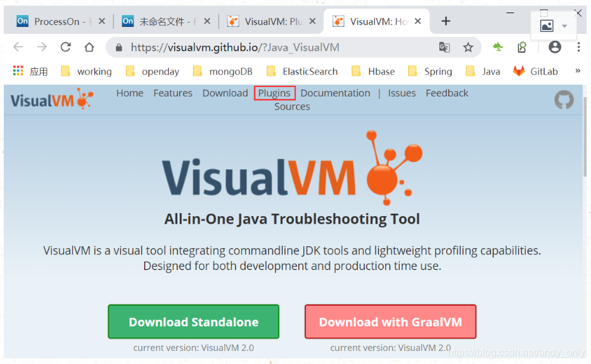This screenshot has width=591, height=364.
Task: Bookmark this page with the star
Action: click(x=468, y=47)
